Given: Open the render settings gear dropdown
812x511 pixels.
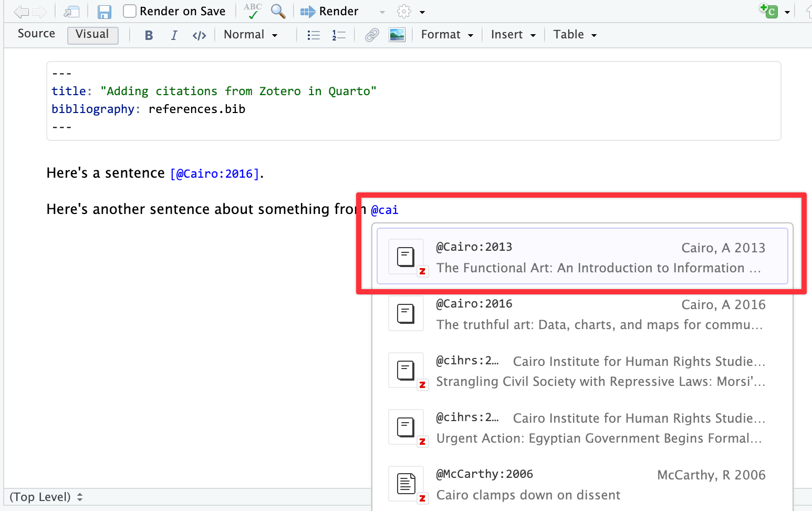Looking at the screenshot, I should point(410,12).
